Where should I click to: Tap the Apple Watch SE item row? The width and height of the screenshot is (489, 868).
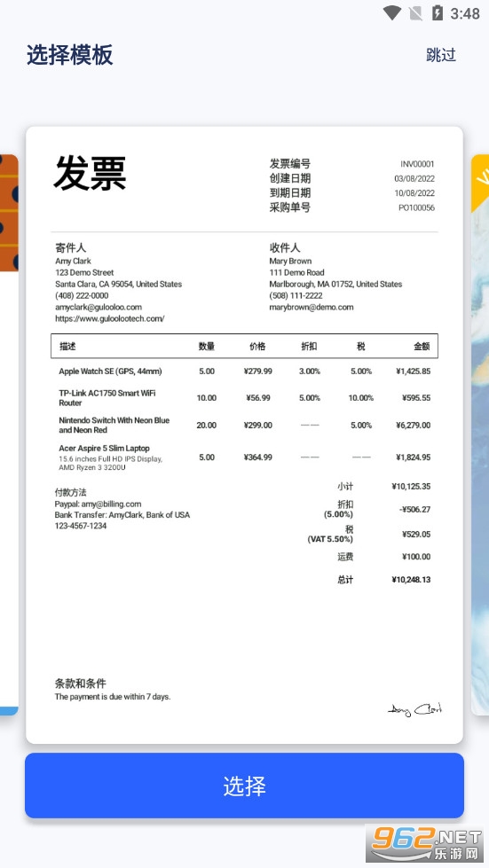tap(244, 371)
